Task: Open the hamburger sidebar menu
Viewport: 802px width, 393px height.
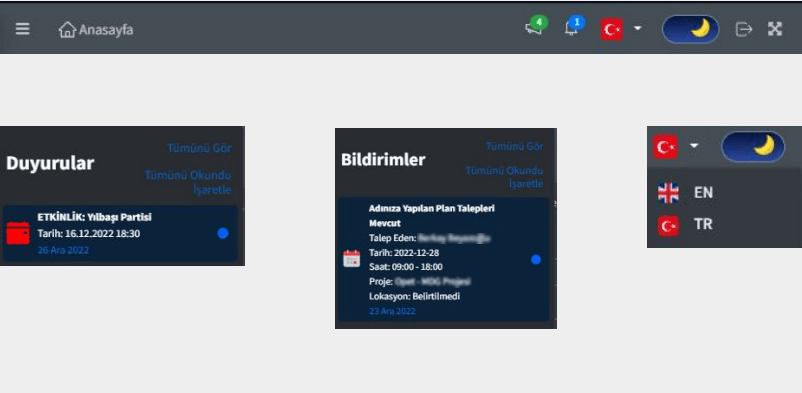Action: point(22,29)
